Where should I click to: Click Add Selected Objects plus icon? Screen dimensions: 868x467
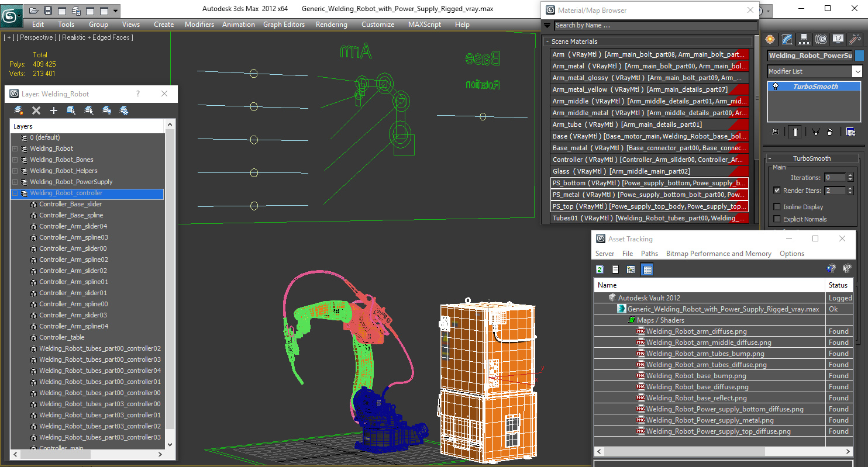54,110
